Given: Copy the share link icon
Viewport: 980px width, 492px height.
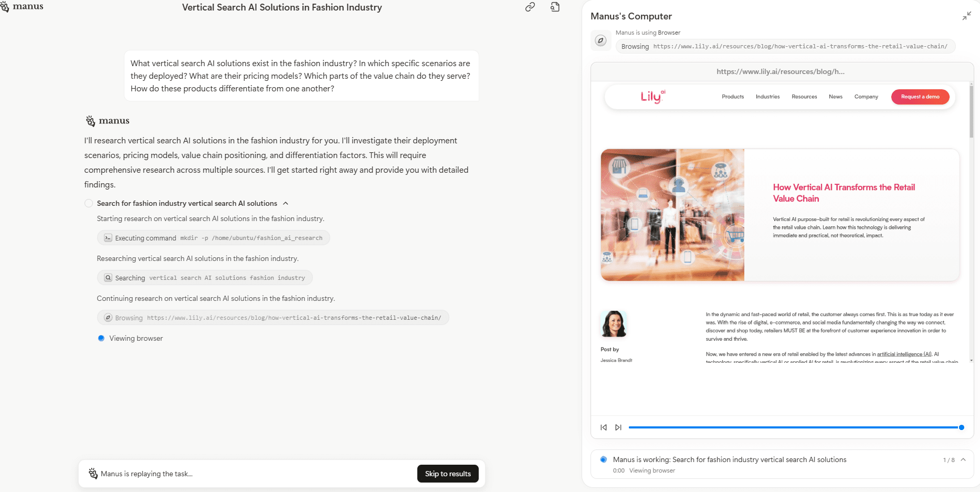Looking at the screenshot, I should pos(530,7).
